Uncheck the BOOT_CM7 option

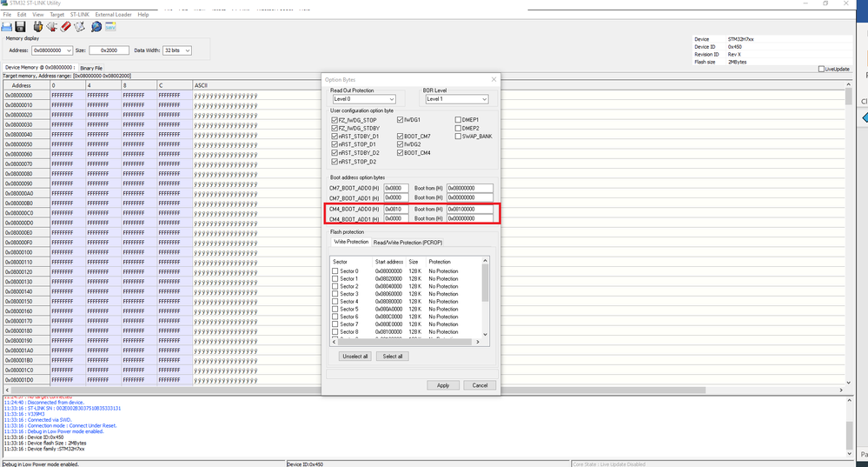400,137
